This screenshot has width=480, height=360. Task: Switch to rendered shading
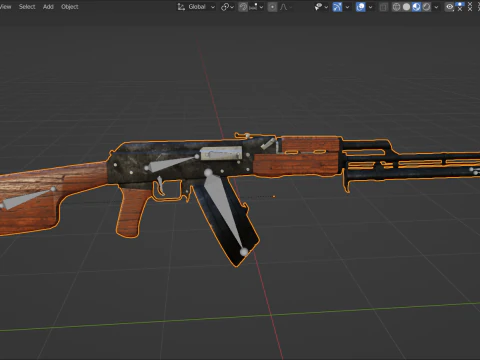pyautogui.click(x=426, y=7)
